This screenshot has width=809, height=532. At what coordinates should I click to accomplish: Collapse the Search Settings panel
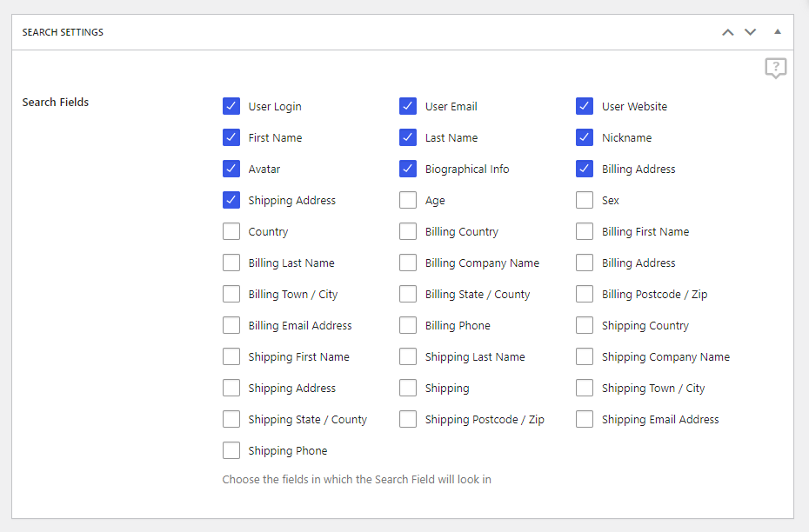point(778,32)
